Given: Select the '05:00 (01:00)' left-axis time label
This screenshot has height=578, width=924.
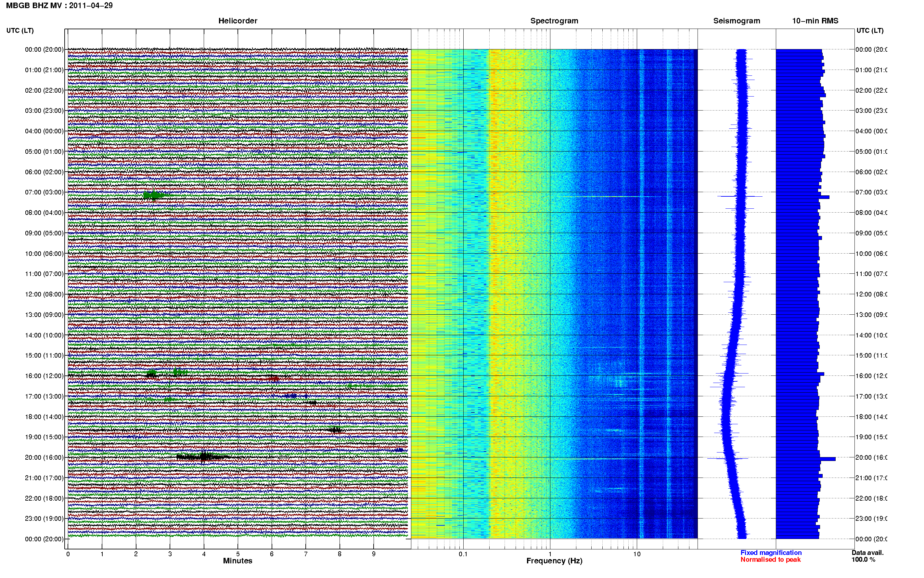Looking at the screenshot, I should [x=44, y=151].
